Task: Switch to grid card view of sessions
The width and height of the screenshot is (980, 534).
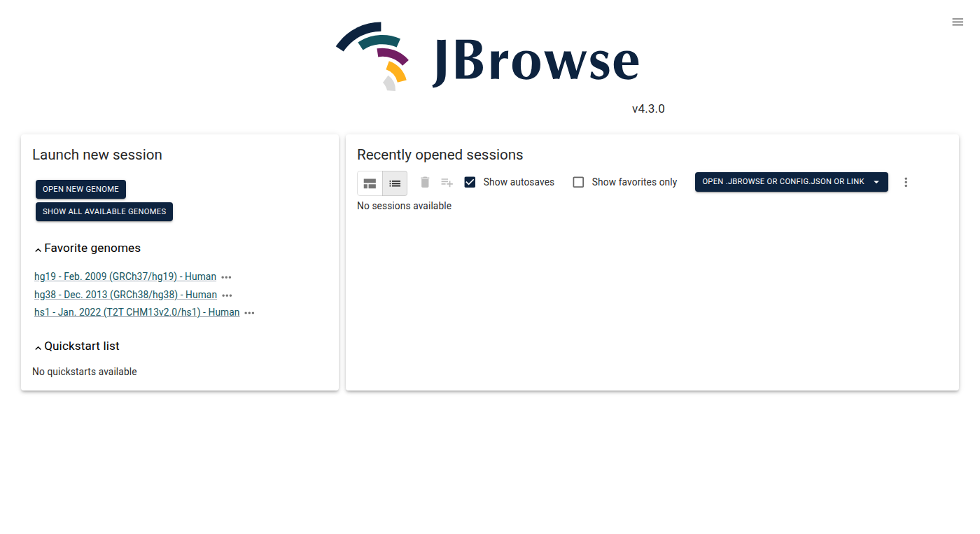Action: (x=370, y=183)
